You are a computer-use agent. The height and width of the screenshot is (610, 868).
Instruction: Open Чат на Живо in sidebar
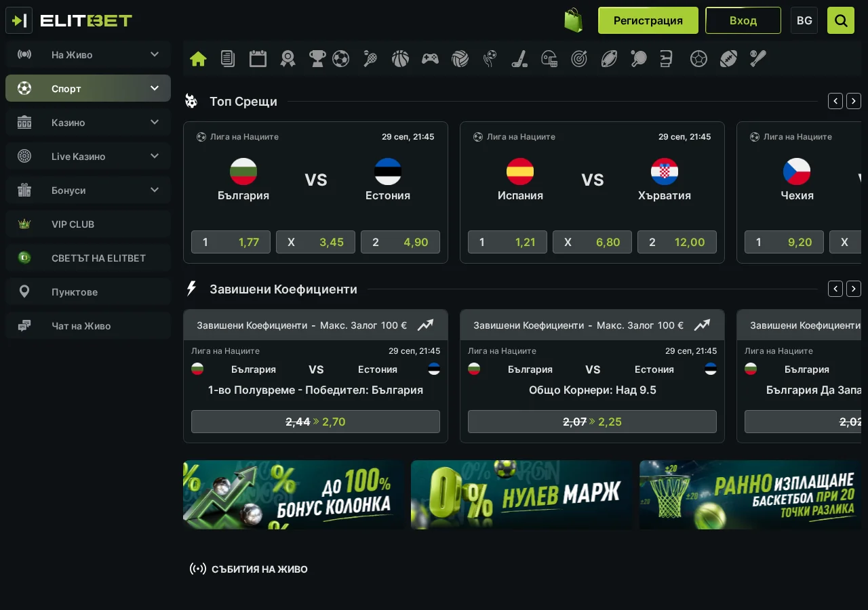88,325
